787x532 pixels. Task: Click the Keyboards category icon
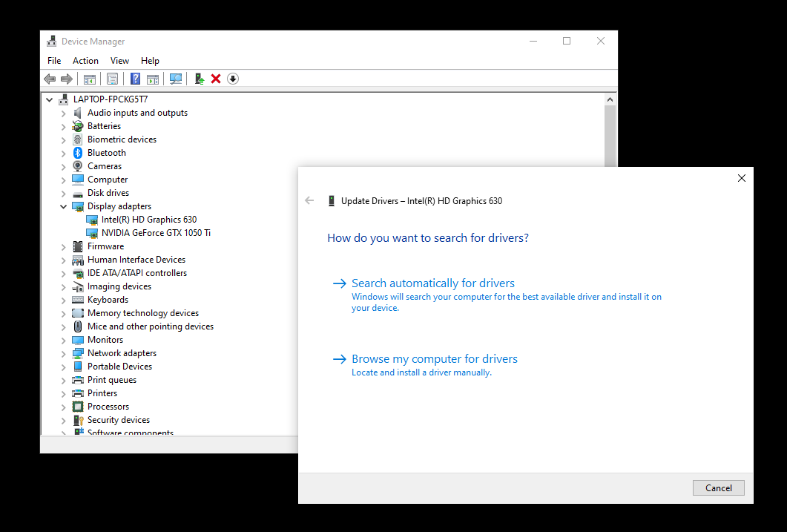click(78, 300)
